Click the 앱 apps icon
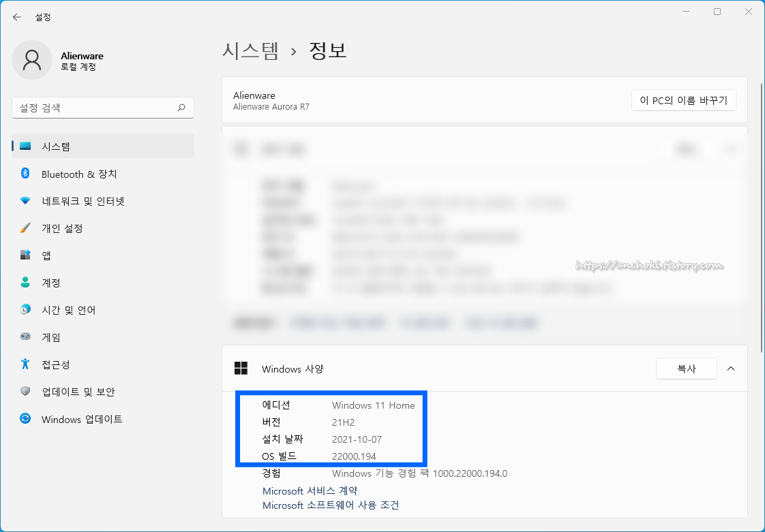The image size is (765, 532). tap(25, 255)
